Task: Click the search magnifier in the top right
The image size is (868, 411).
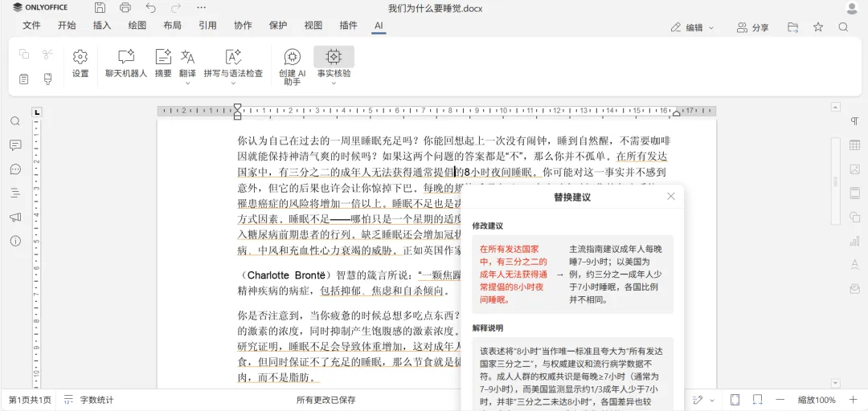Action: 843,27
